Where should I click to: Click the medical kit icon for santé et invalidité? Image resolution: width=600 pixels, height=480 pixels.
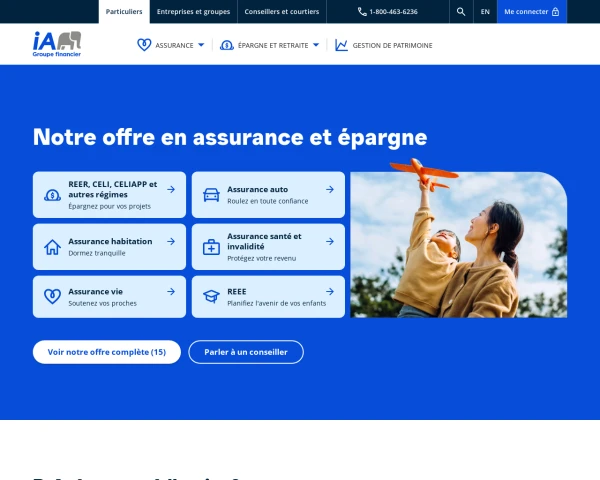(x=211, y=247)
